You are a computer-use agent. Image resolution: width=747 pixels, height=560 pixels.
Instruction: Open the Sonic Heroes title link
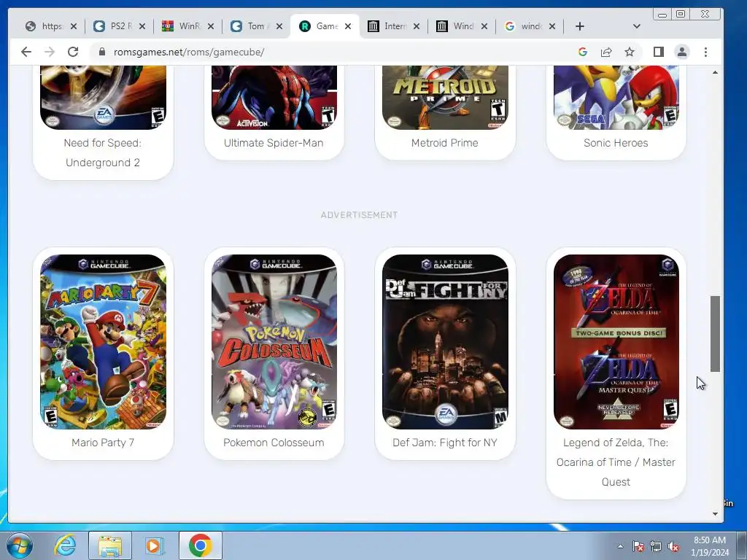pos(616,143)
